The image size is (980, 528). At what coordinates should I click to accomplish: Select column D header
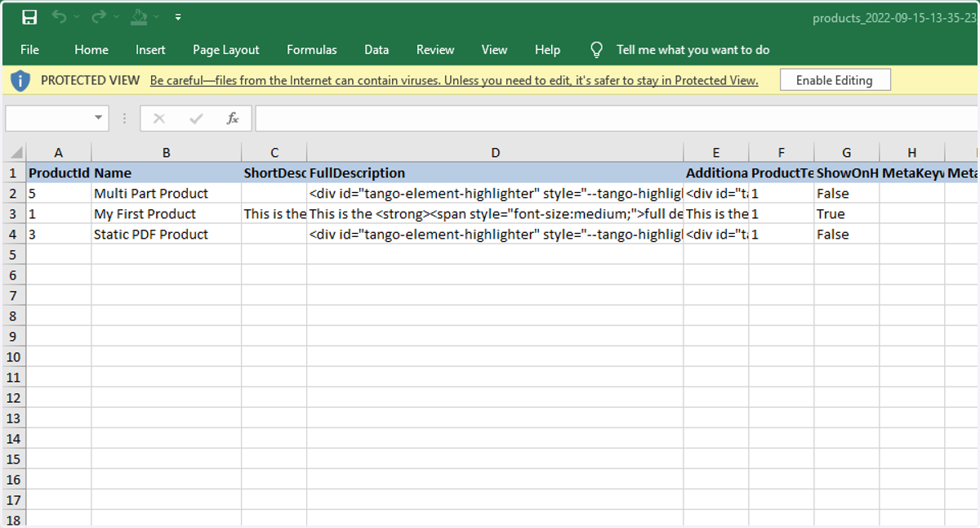coord(496,153)
